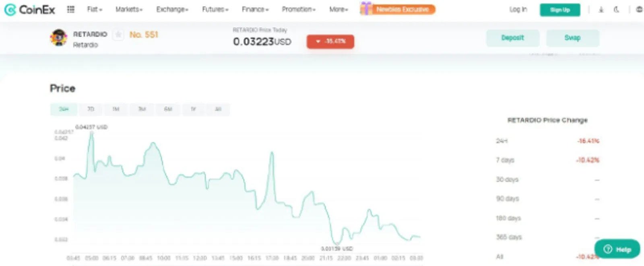Open the language globe icon
Screen dimensions: 644x266
(639, 10)
